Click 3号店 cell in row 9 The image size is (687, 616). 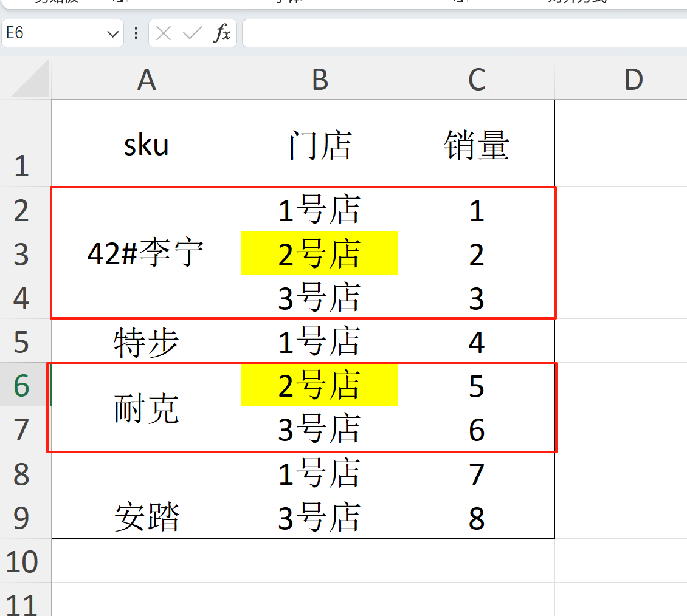pos(319,517)
